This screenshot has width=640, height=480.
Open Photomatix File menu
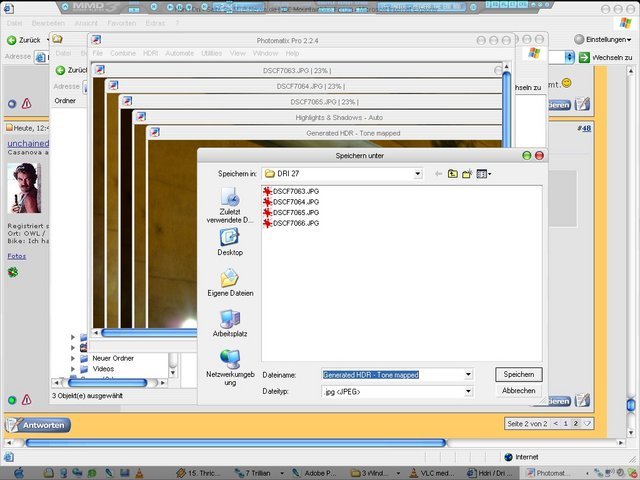[x=98, y=53]
